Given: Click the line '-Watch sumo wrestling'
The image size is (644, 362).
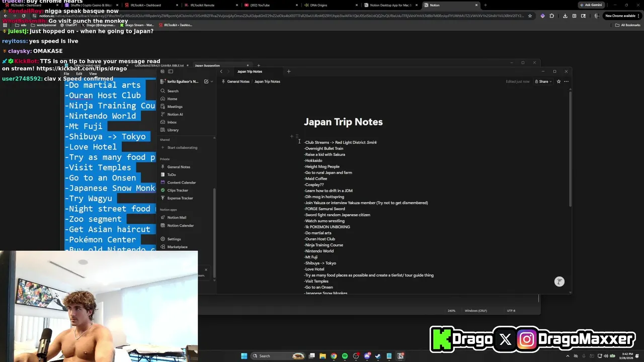Looking at the screenshot, I should click(x=324, y=221).
